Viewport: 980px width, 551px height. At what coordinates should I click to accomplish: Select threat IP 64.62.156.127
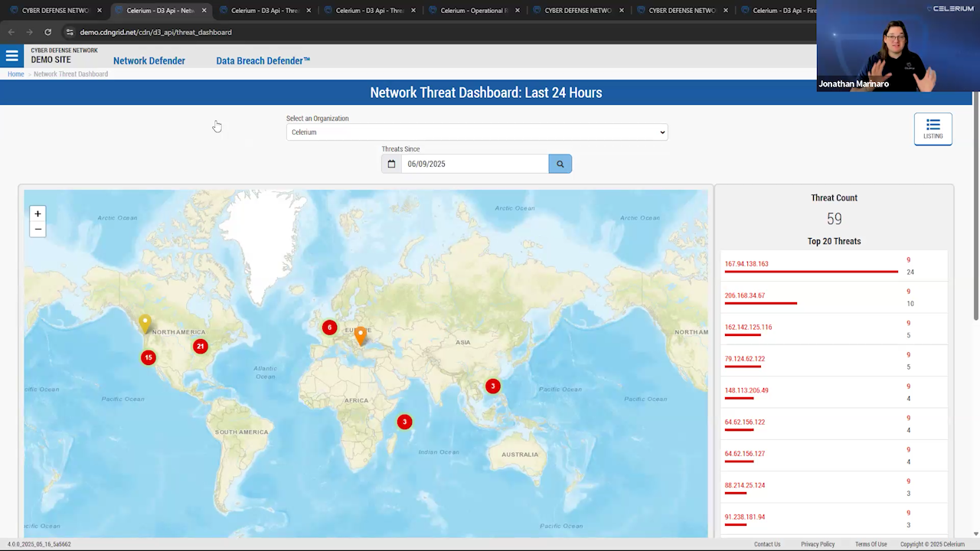745,454
